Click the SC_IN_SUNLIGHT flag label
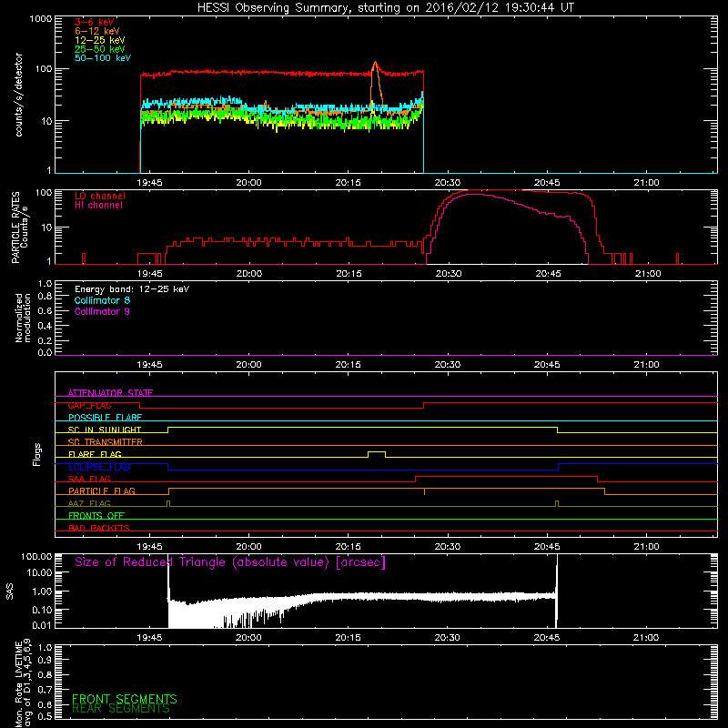 105,430
